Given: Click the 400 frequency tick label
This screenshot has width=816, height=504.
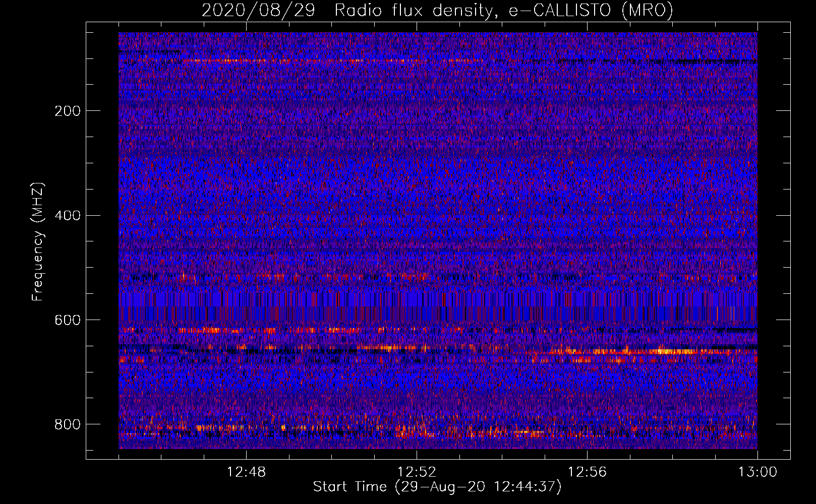Looking at the screenshot, I should click(68, 216).
